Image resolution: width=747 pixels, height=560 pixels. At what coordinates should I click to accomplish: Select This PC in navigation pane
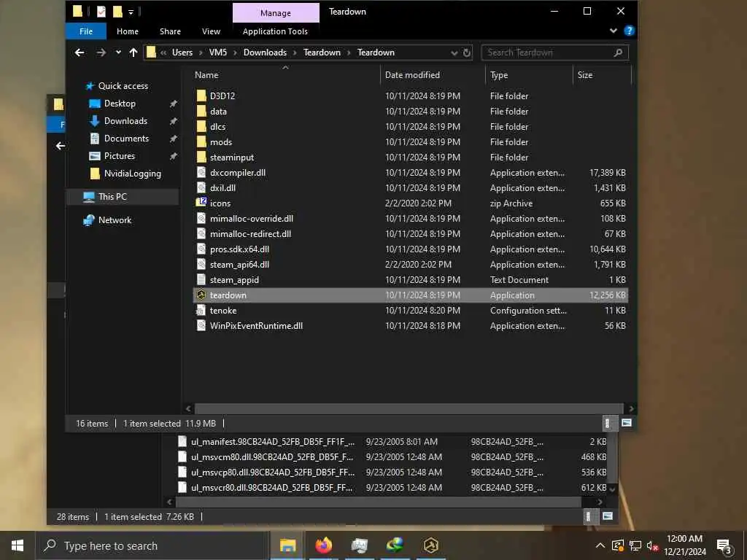pyautogui.click(x=112, y=197)
